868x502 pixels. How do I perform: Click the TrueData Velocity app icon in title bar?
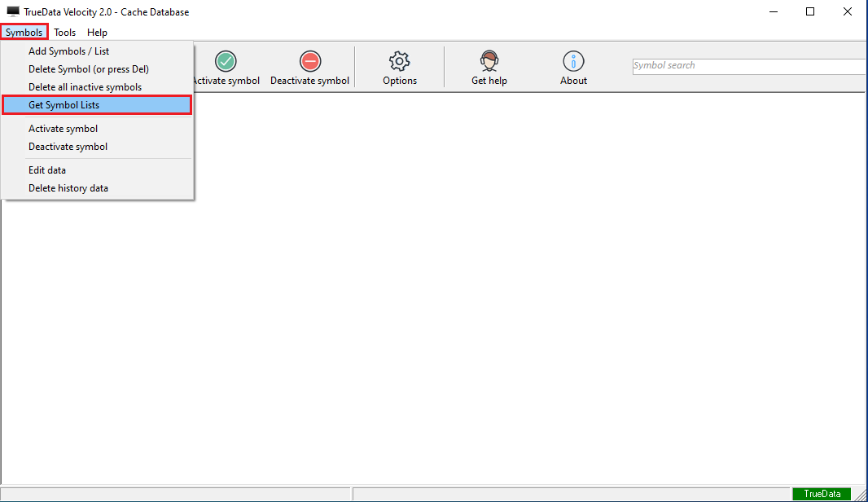coord(13,11)
